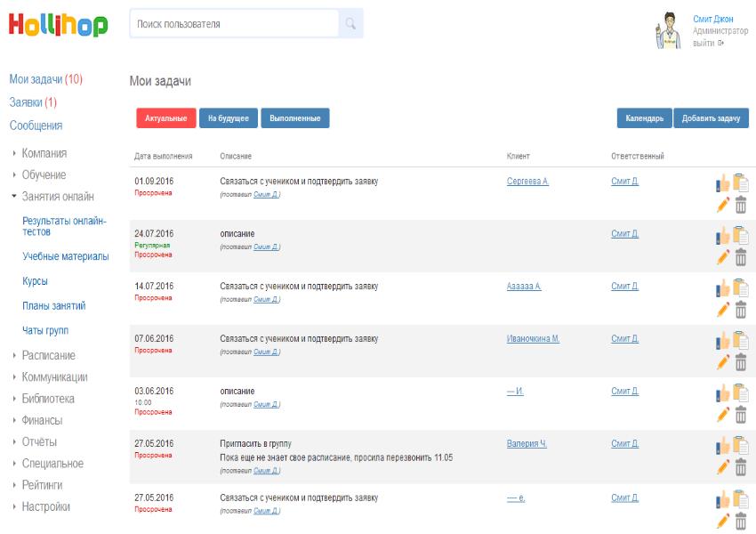Copy the Валерия Ч. task
Image resolution: width=756 pixels, height=534 pixels.
(741, 445)
